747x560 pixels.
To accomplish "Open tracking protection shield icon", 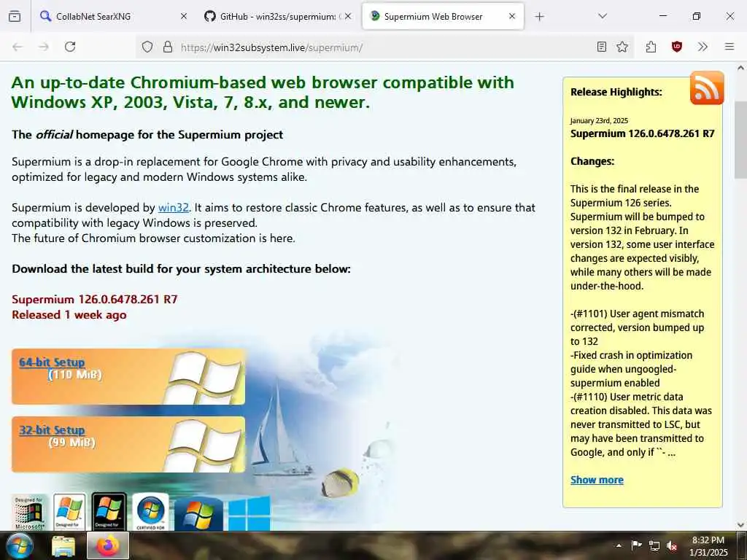I will [147, 47].
